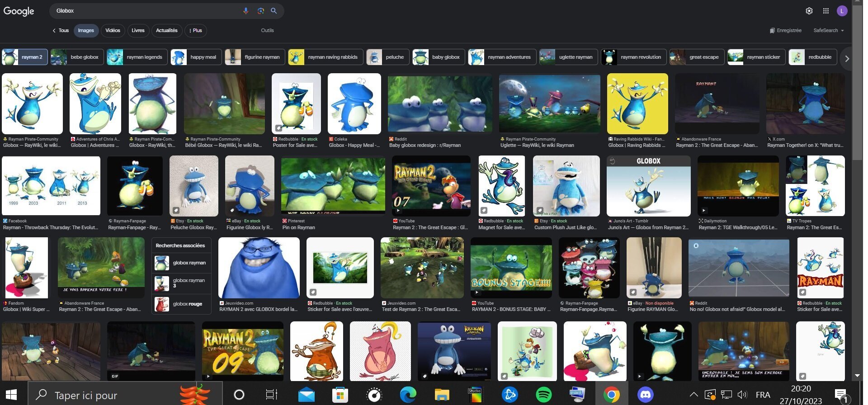Select the redbubble chip

point(813,57)
